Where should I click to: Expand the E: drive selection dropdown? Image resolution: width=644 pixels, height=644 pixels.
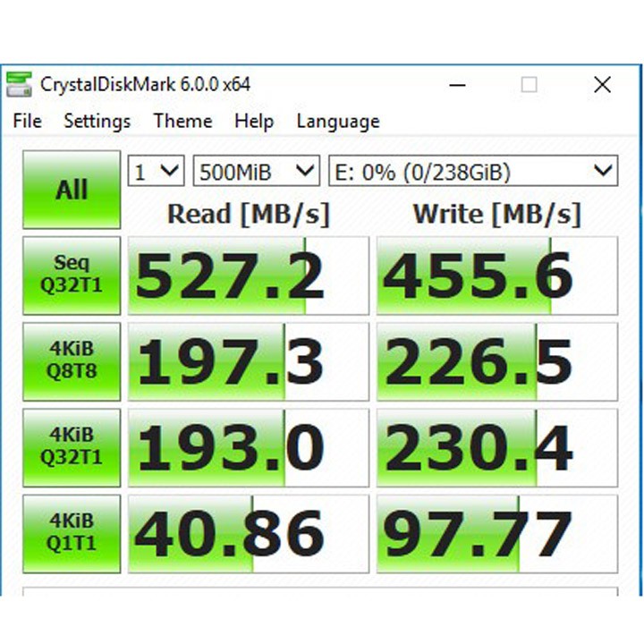473,171
